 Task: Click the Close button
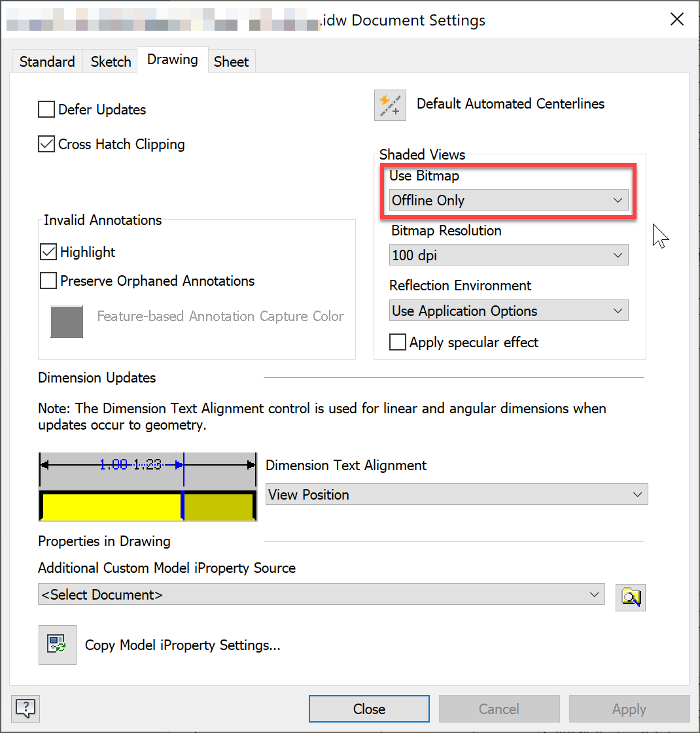(368, 709)
